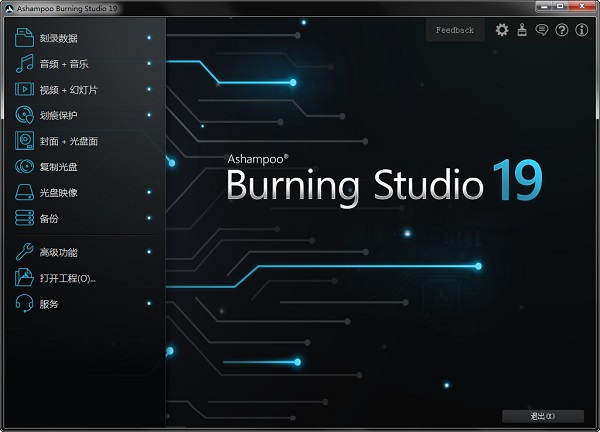Expand submenu dot for 高级功能
Screen dimensions: 600x432
(x=149, y=252)
